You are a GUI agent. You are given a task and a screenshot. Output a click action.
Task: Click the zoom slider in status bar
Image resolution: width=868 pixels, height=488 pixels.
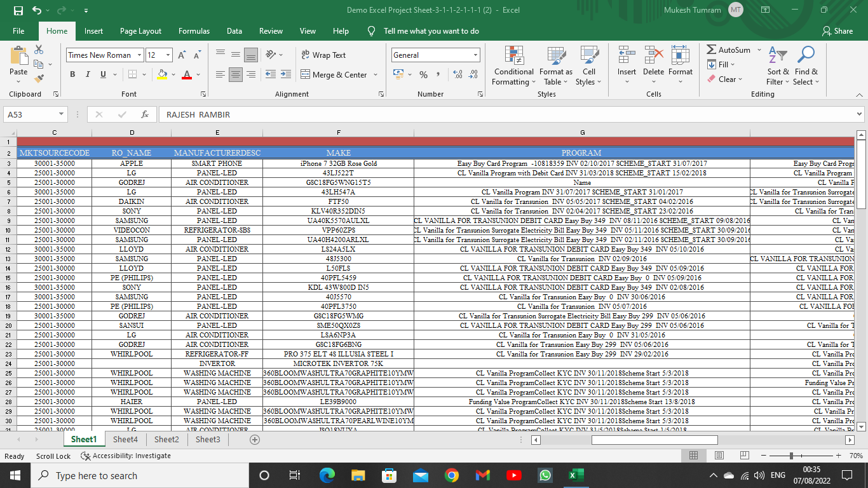pos(791,456)
